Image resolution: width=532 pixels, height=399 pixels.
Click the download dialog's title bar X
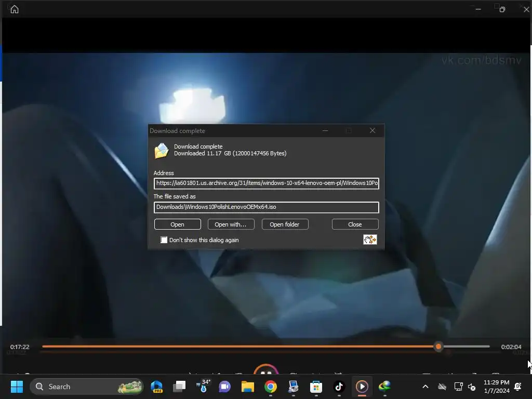pos(372,130)
